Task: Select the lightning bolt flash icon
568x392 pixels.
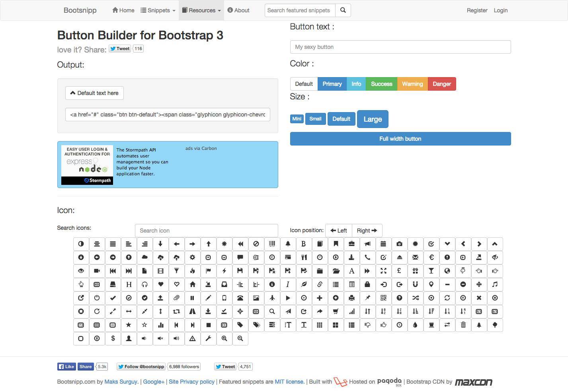Action: (x=224, y=271)
